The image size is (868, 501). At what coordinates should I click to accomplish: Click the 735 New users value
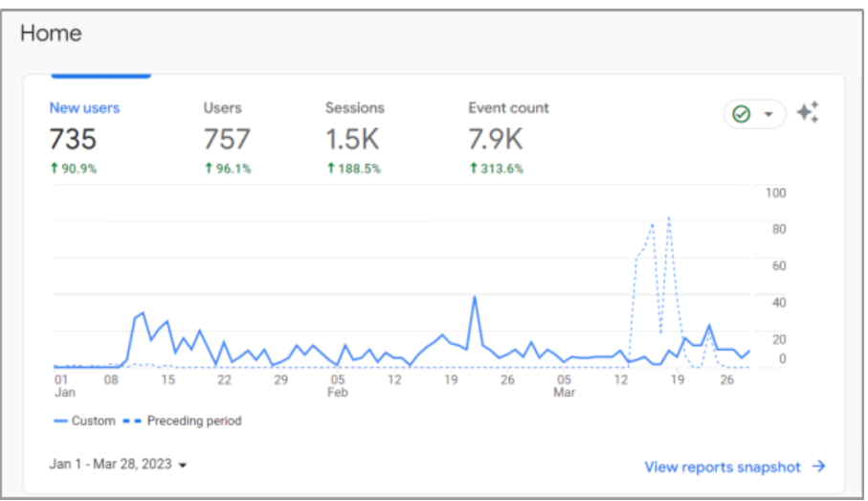[73, 140]
